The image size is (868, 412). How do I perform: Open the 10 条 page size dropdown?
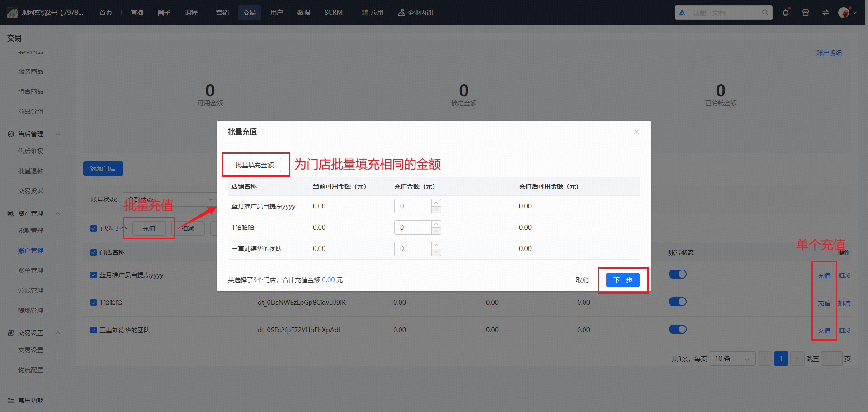pyautogui.click(x=732, y=359)
